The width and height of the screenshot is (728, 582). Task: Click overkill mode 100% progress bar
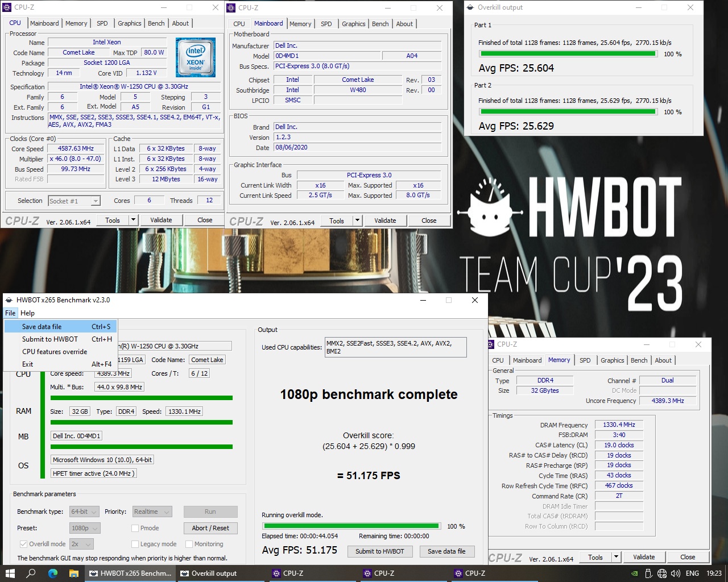(x=351, y=526)
